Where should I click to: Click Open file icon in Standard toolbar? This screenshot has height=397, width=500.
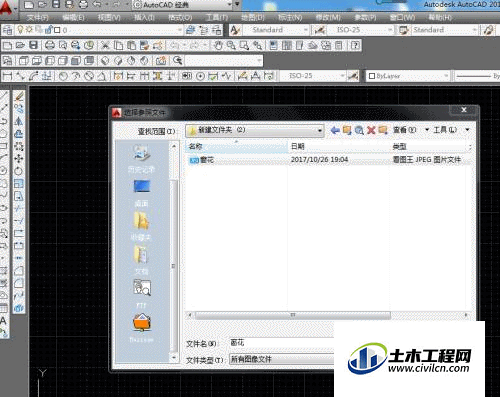point(20,45)
